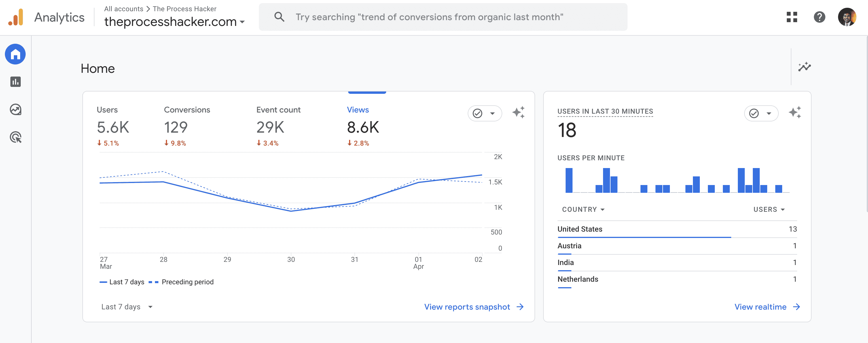
Task: Open the Last 7 days date dropdown
Action: (x=126, y=307)
